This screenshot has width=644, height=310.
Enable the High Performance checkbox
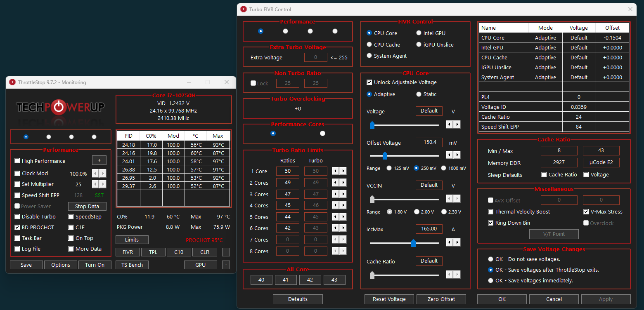tap(17, 161)
